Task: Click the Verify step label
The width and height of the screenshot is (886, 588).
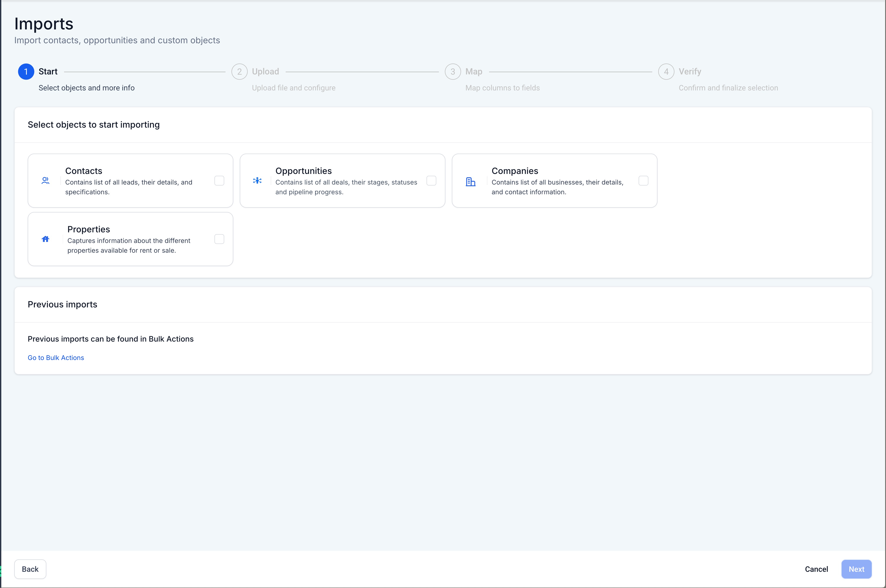Action: [689, 72]
